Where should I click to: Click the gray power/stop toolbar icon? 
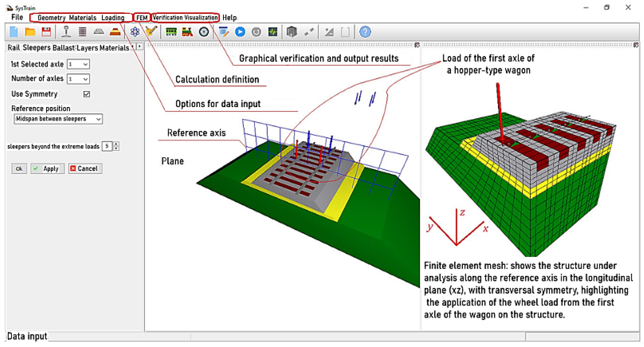[256, 32]
